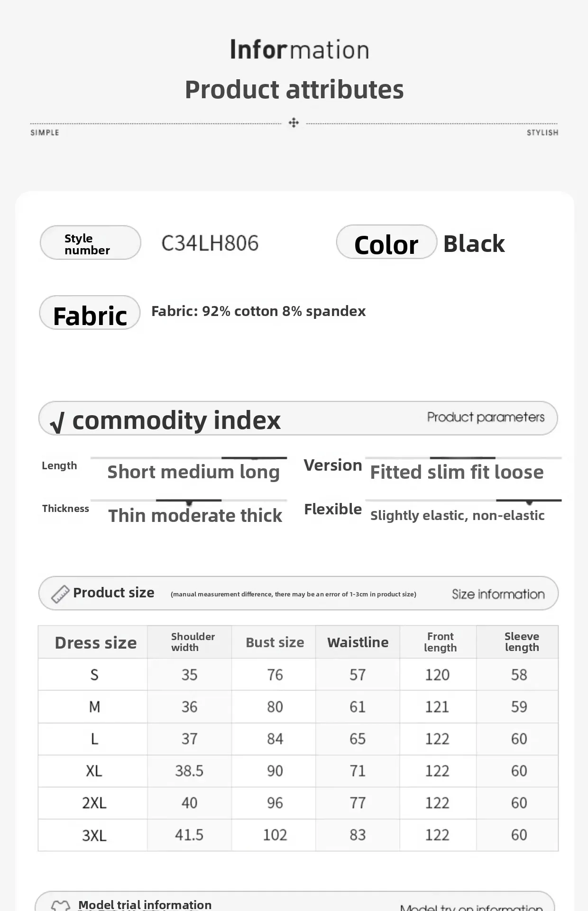Click the Version indicator bar
Screen dimensions: 588x911
coord(462,458)
